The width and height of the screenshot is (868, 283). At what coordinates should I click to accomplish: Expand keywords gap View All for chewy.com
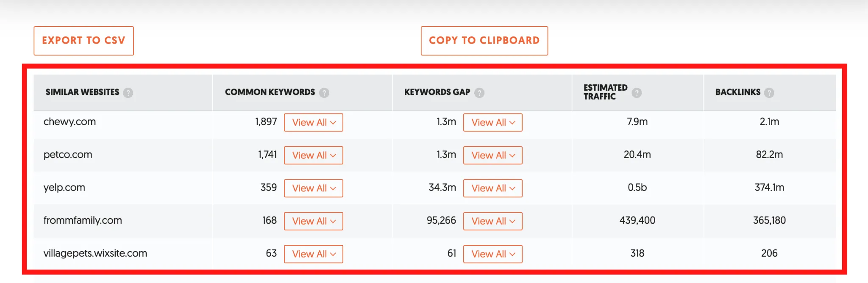pos(493,122)
